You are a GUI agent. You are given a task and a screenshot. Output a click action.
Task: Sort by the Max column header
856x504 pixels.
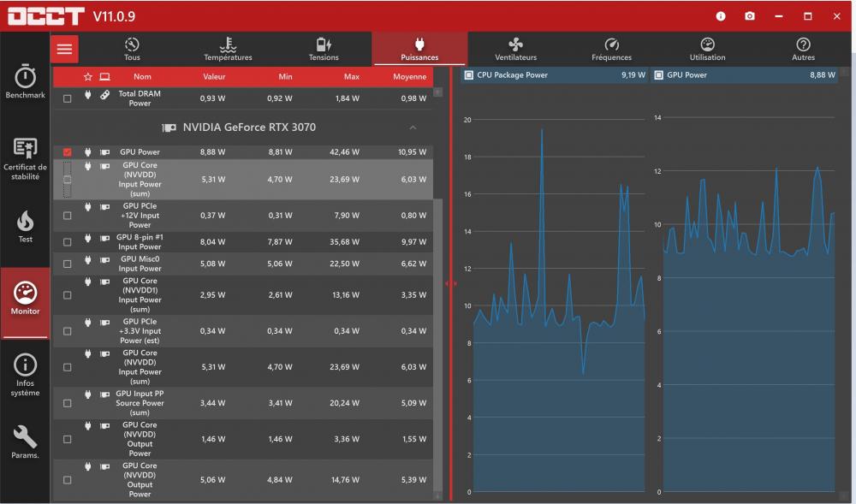tap(352, 77)
